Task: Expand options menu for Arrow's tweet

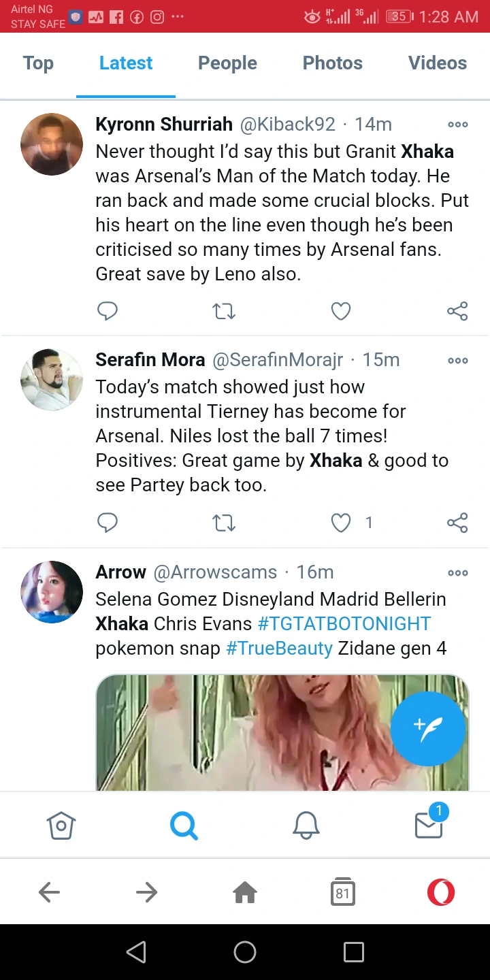Action: click(457, 572)
